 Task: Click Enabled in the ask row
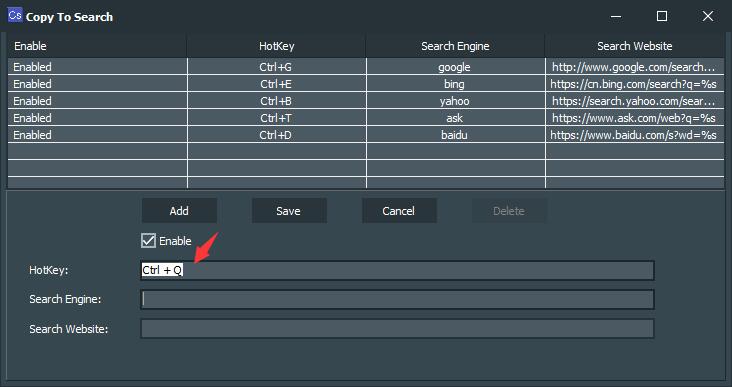pos(97,118)
